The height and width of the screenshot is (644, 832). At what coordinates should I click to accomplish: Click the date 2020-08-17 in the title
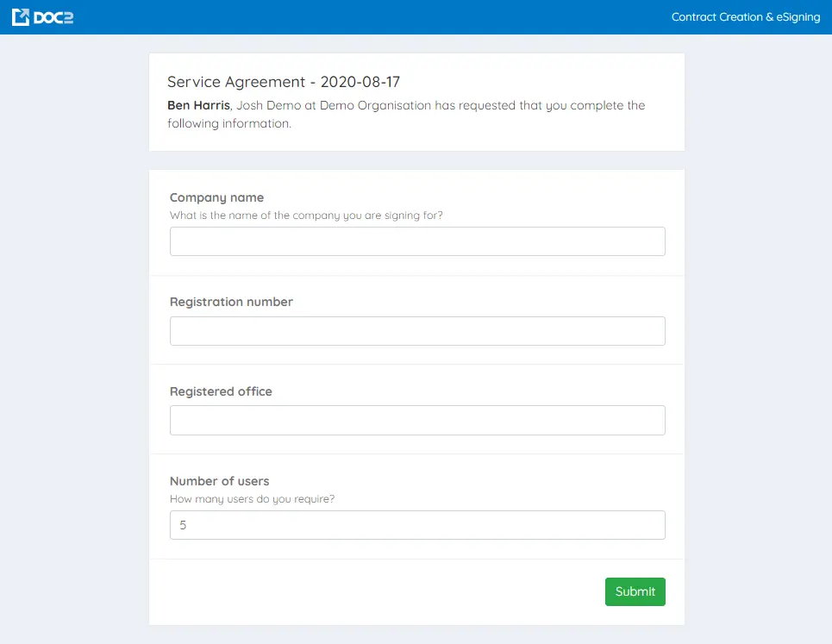(x=360, y=82)
